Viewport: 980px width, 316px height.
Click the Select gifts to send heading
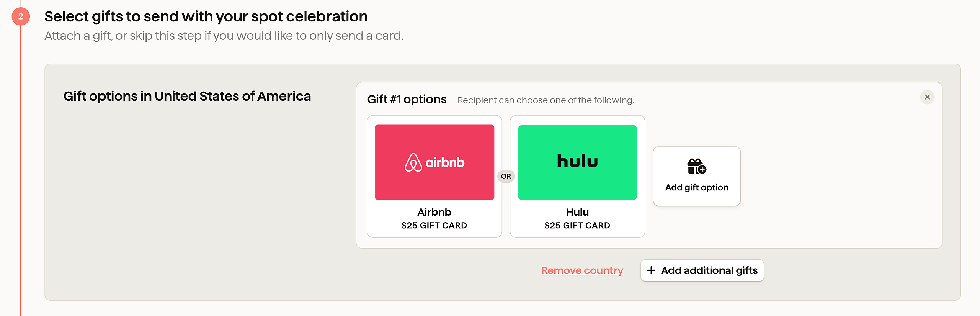[206, 16]
